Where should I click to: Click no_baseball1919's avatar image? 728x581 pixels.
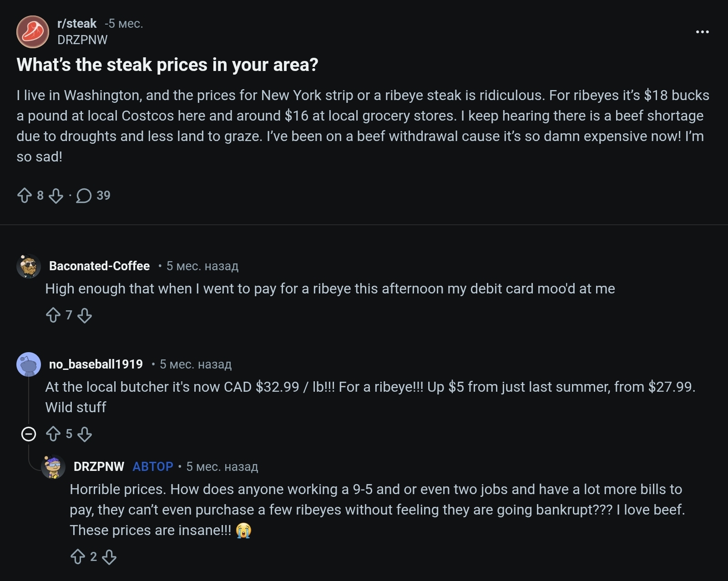[x=29, y=364]
